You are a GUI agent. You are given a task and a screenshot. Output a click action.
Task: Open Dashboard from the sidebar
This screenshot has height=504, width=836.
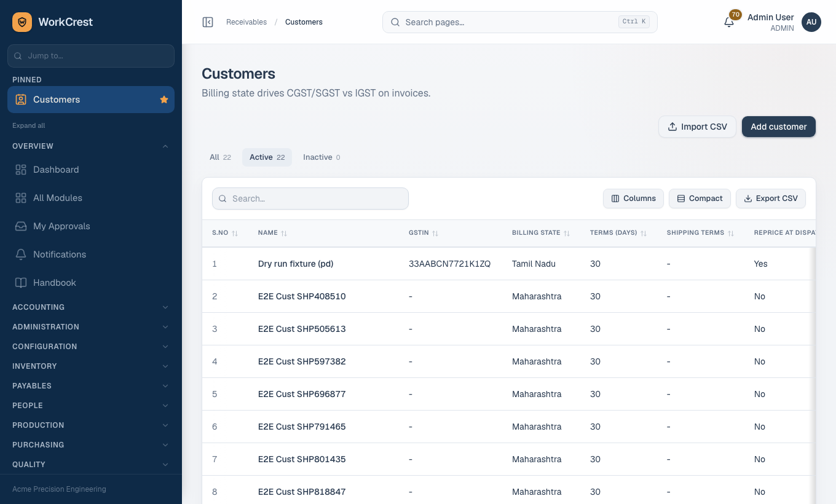tap(91, 170)
